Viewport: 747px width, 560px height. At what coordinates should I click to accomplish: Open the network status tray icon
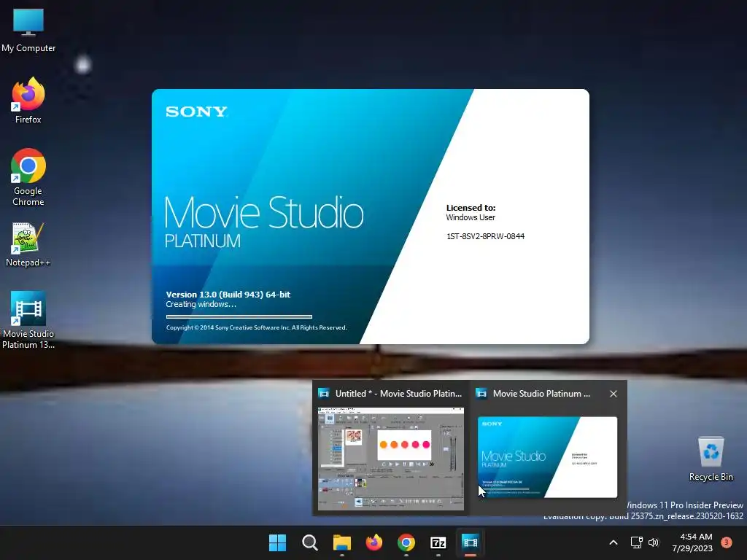coord(636,542)
